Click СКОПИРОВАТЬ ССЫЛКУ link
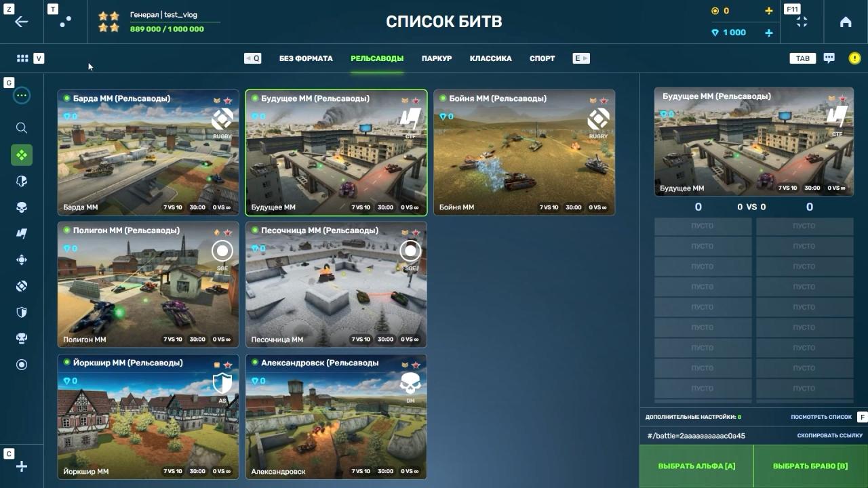868x488 pixels. (x=829, y=436)
